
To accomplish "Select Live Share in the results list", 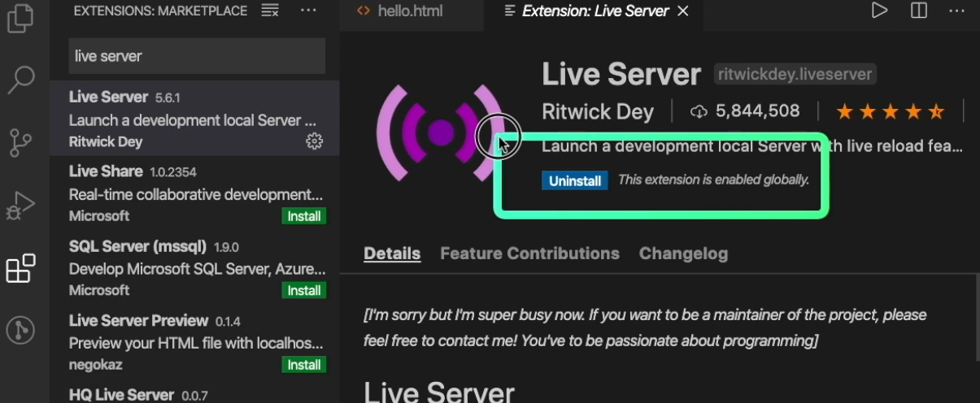I will point(194,193).
